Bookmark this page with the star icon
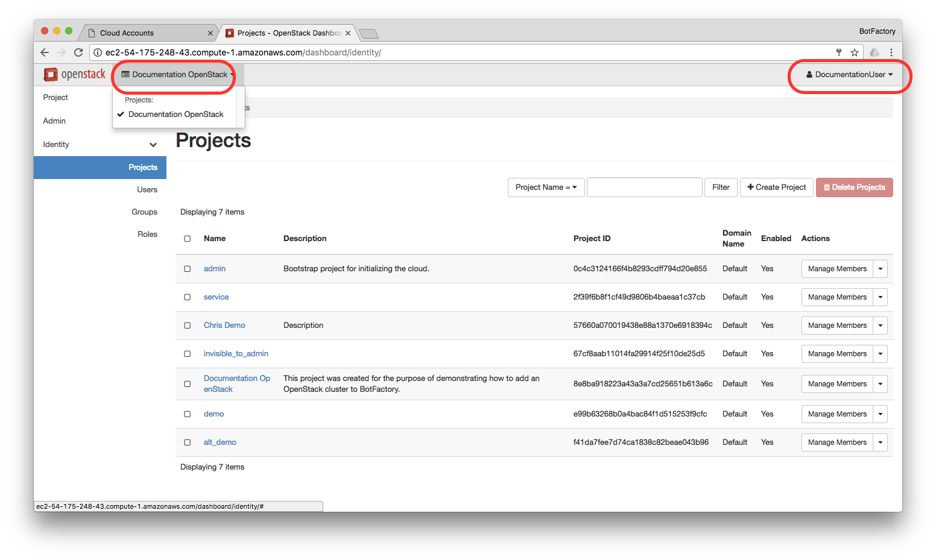The image size is (936, 560). tap(855, 52)
